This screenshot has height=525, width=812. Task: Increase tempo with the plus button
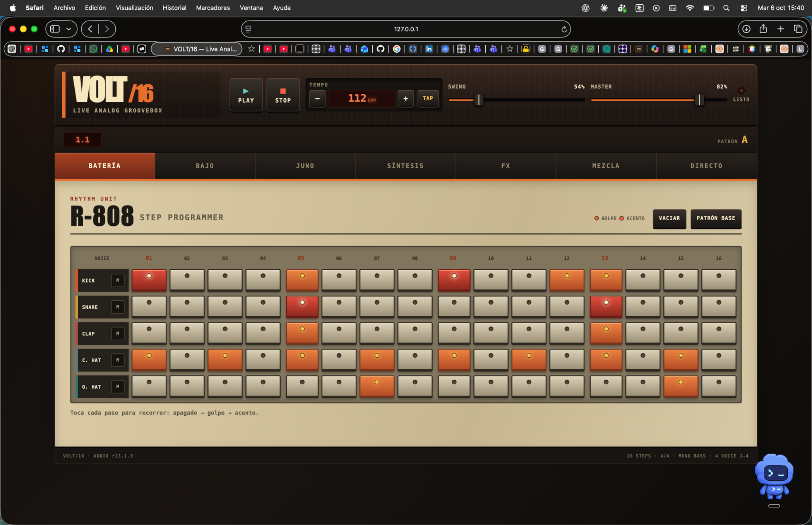click(406, 99)
